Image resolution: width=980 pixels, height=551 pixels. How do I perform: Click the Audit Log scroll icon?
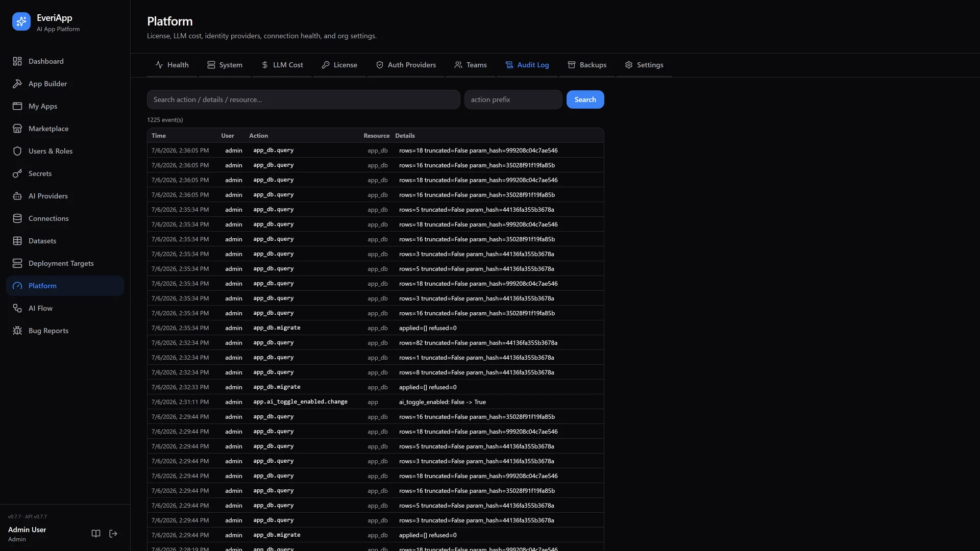click(509, 65)
